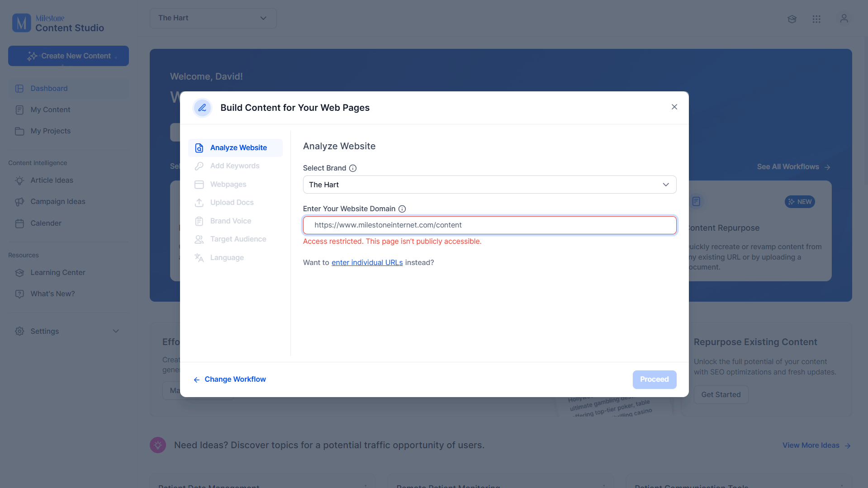Open the apps grid menu icon

pos(816,19)
